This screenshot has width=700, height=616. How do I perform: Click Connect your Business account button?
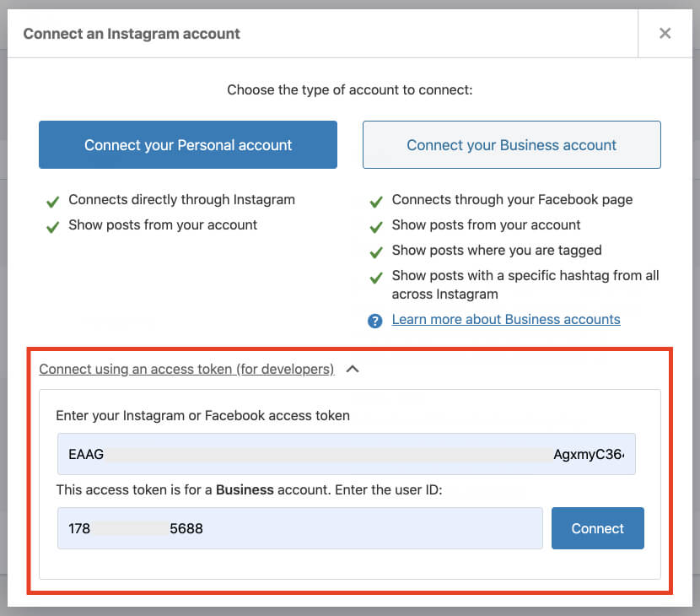512,145
